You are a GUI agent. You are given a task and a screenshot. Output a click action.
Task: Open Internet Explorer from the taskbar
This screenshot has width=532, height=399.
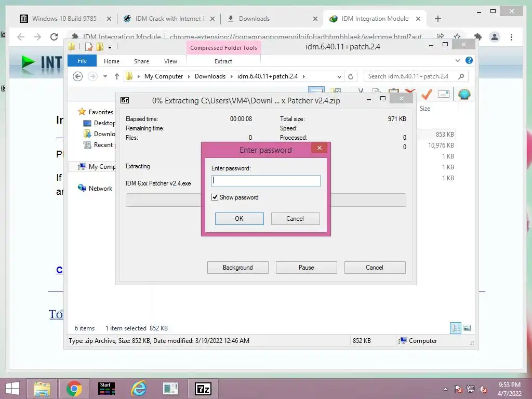(x=139, y=389)
